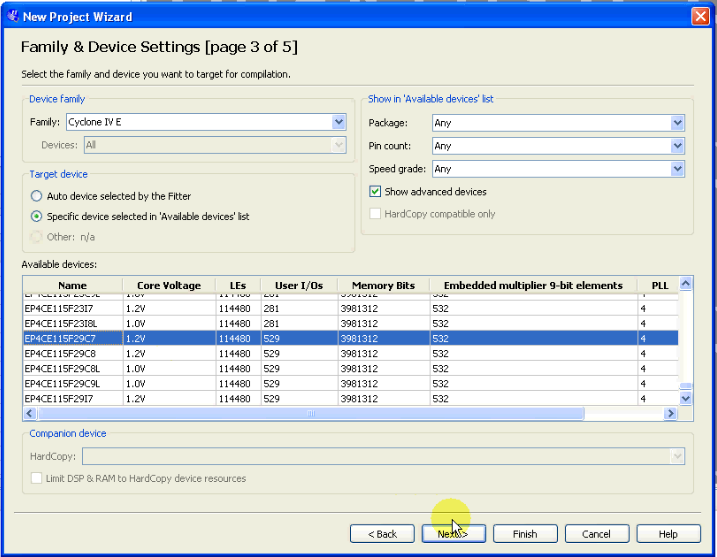Click the Finish button

tap(525, 534)
